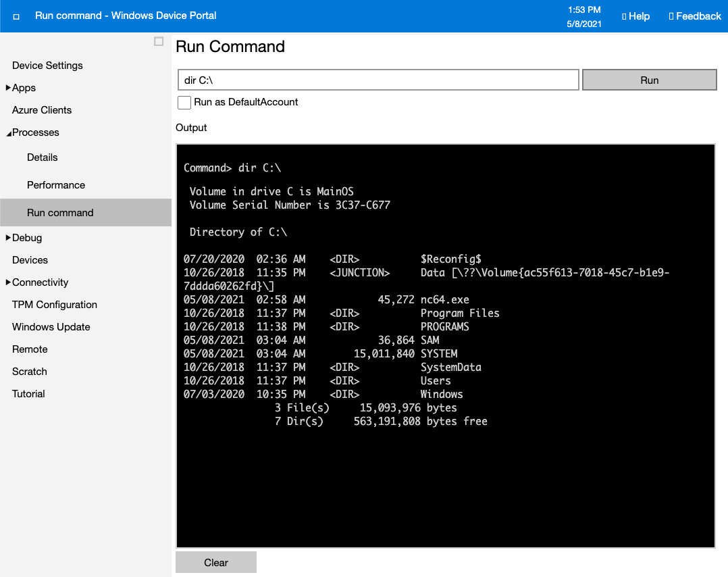Open the Performance page

(56, 185)
